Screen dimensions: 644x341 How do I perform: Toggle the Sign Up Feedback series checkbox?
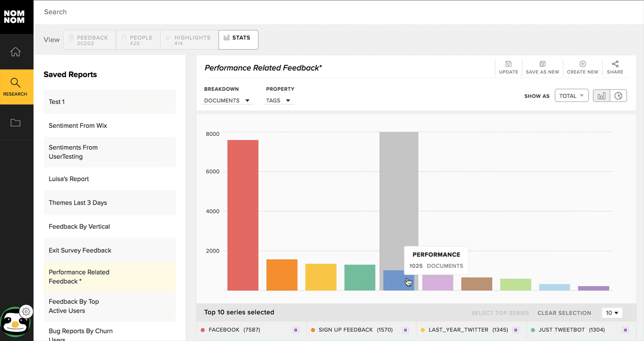(405, 330)
